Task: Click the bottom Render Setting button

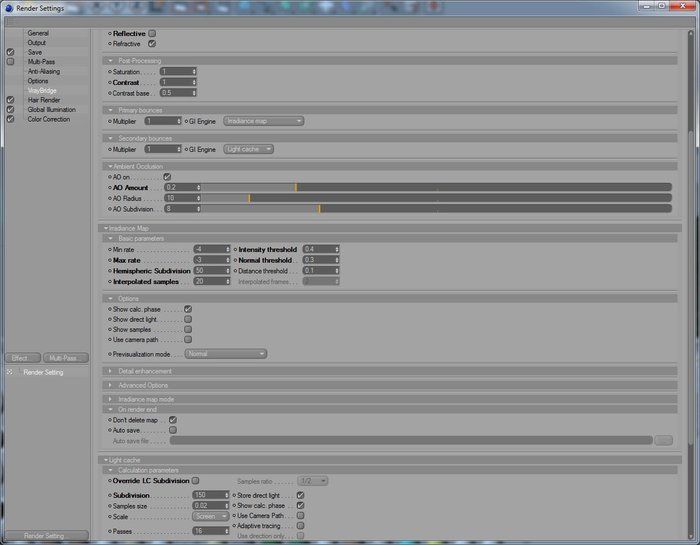Action: pyautogui.click(x=47, y=535)
